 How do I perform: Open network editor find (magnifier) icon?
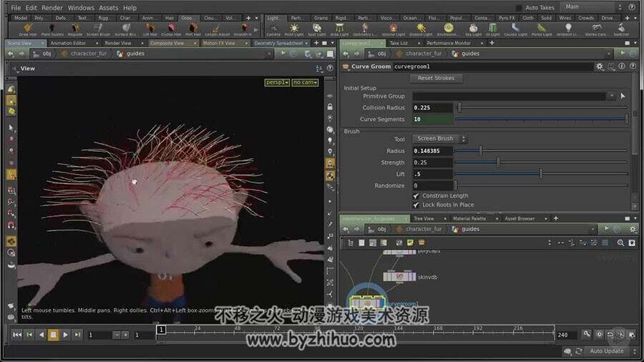click(620, 243)
